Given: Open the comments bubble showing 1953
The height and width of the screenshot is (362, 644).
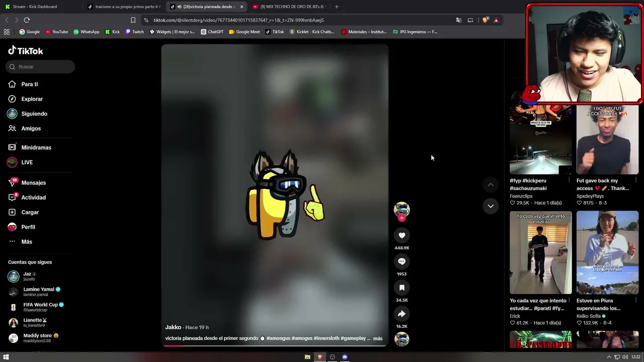Looking at the screenshot, I should tap(401, 261).
